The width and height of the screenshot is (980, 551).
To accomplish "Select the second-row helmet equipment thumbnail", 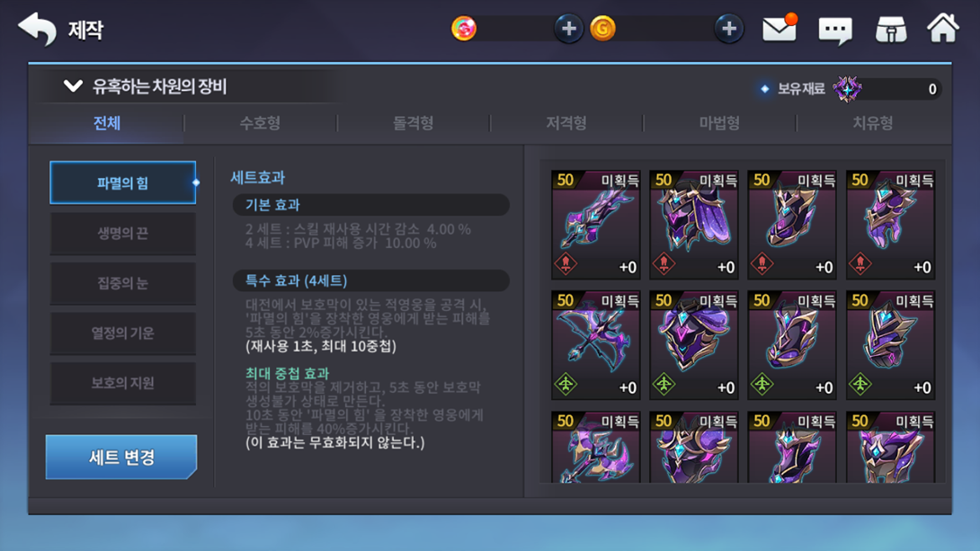I will point(694,345).
